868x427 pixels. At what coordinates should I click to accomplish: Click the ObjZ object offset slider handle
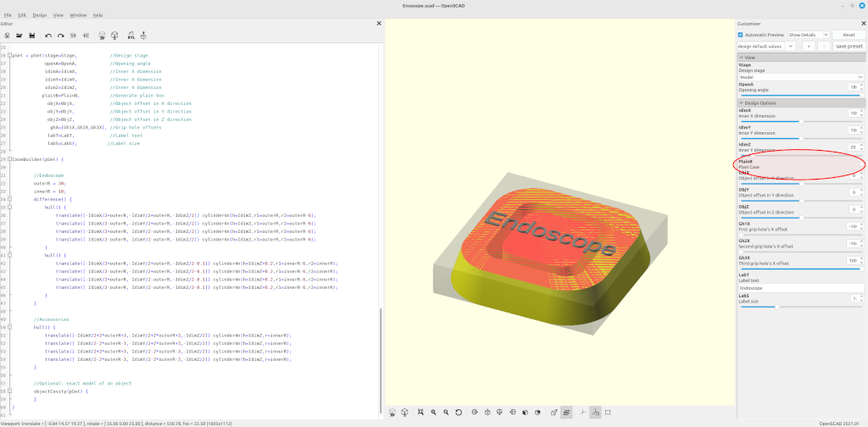point(801,218)
